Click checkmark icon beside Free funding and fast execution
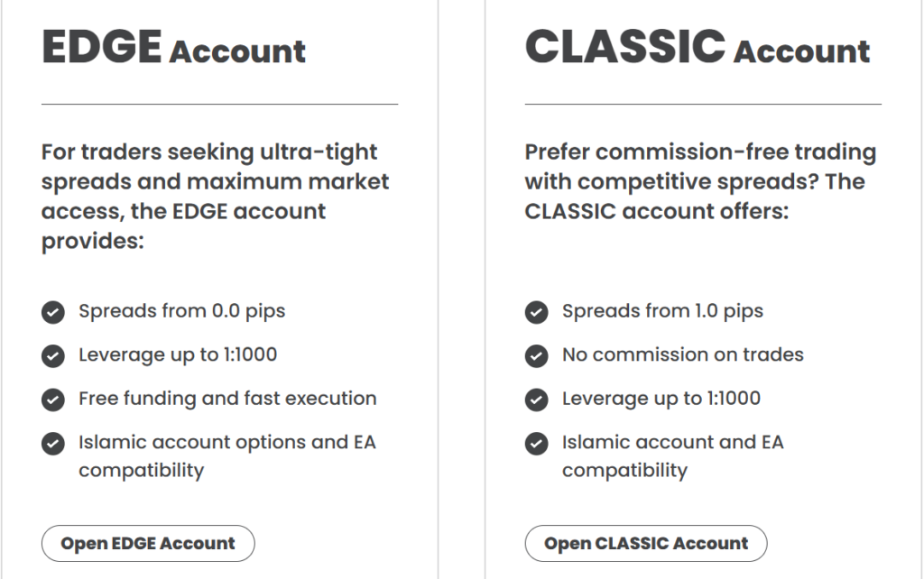The image size is (924, 579). coord(53,399)
